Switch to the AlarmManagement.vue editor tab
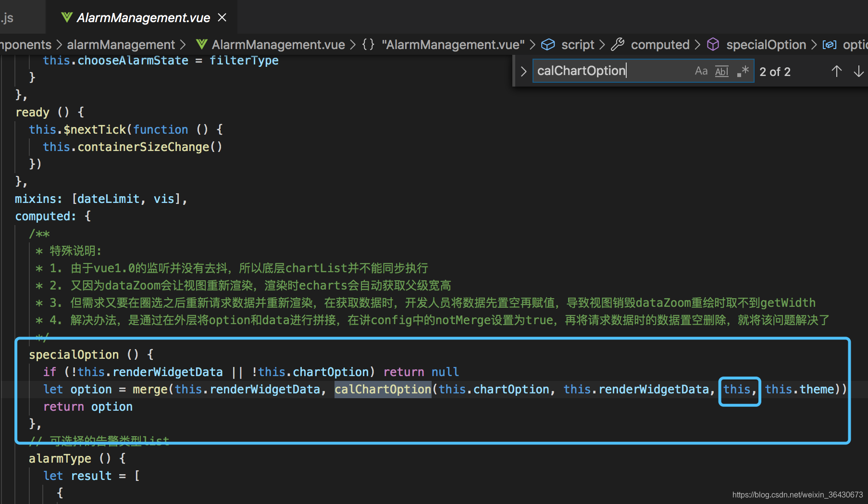 [142, 18]
